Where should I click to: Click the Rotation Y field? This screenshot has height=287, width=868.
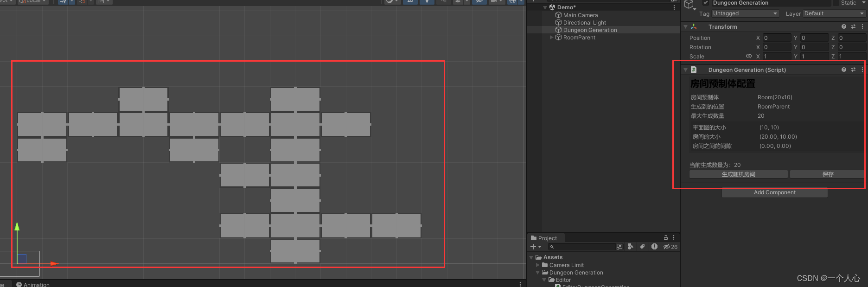point(814,47)
